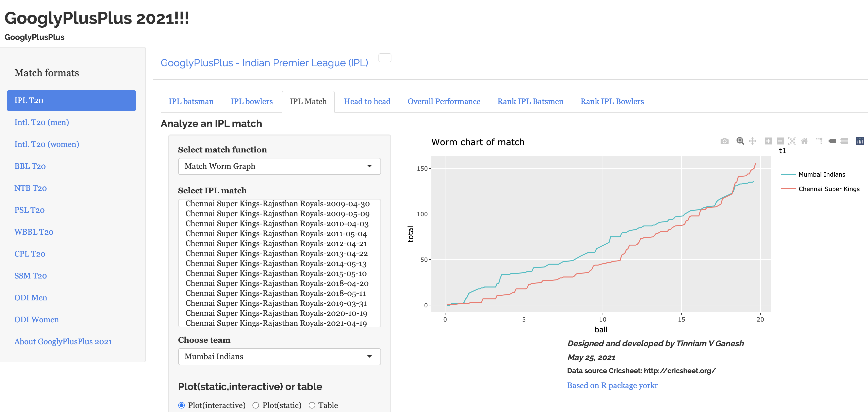This screenshot has height=412, width=868.
Task: Select Plot(static) radio option
Action: coord(256,405)
